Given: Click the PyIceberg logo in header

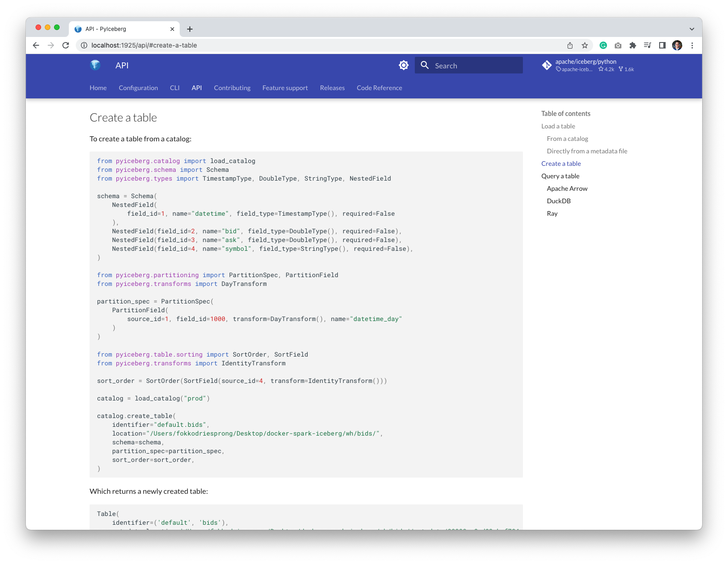Looking at the screenshot, I should click(96, 65).
